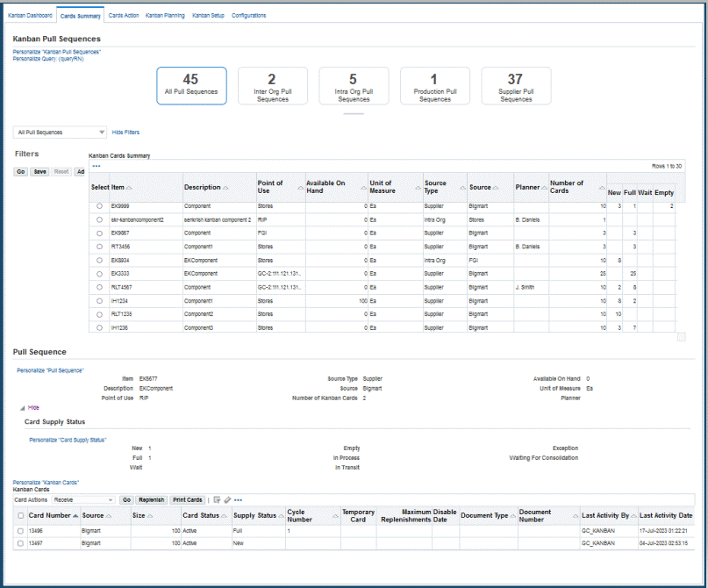Open the All Pull Sequences dropdown
708x588 pixels.
(60, 133)
